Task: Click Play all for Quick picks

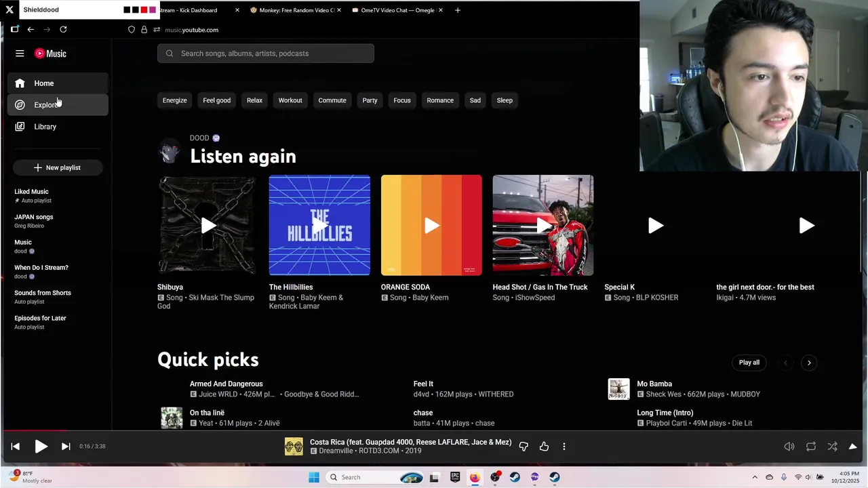Action: [749, 363]
